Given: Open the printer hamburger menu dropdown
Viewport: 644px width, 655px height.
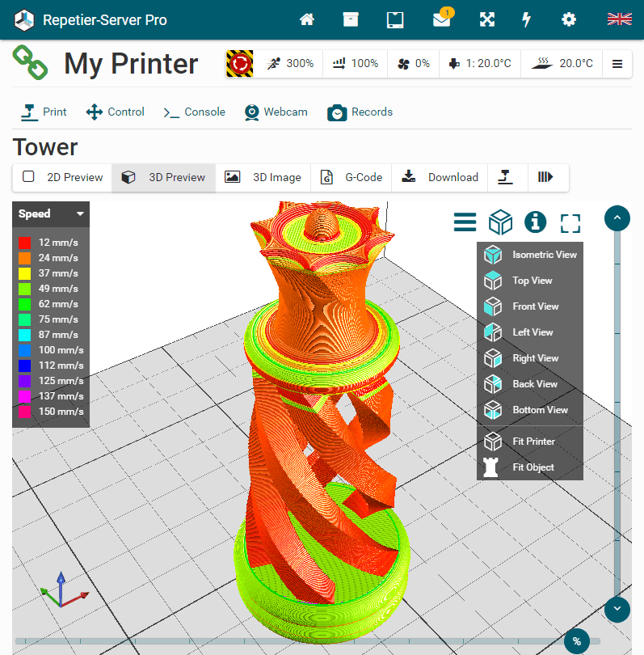Looking at the screenshot, I should point(617,64).
